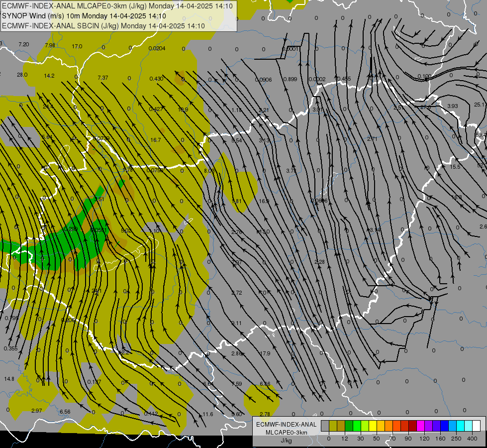This screenshot has width=487, height=448.
Task: Click the map value '17.9'
Action: (265, 353)
